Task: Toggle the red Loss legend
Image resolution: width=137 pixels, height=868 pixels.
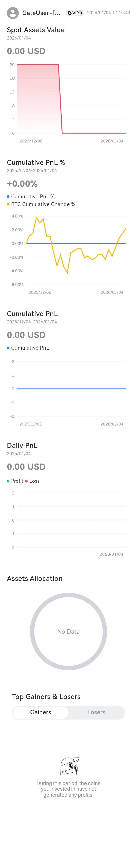Action: tap(32, 481)
